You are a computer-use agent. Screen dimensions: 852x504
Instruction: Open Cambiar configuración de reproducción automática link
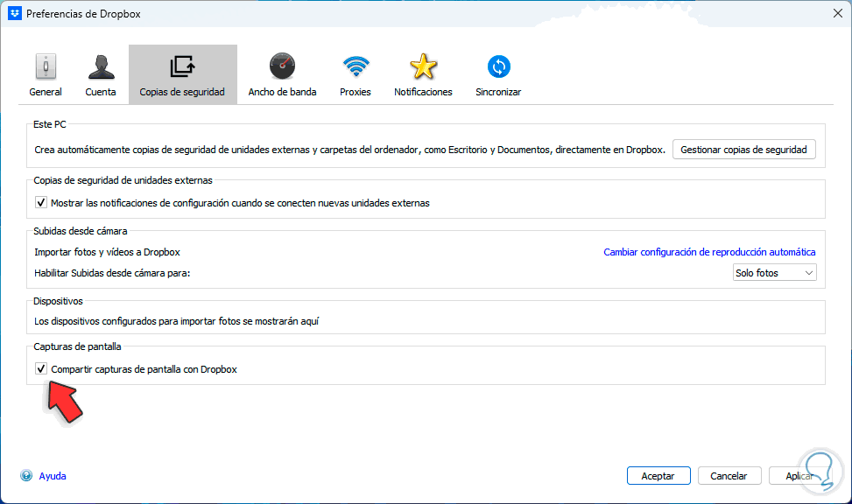point(709,252)
